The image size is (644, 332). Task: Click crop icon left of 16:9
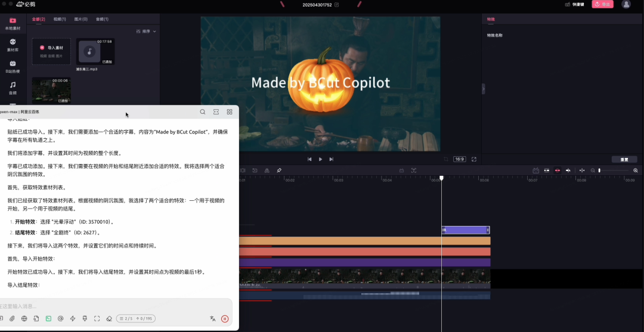coord(446,159)
